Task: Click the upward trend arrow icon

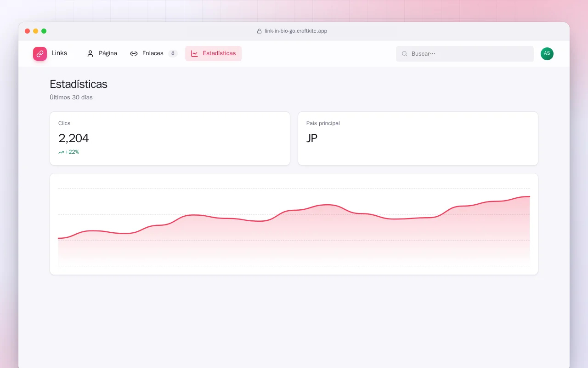Action: (61, 152)
